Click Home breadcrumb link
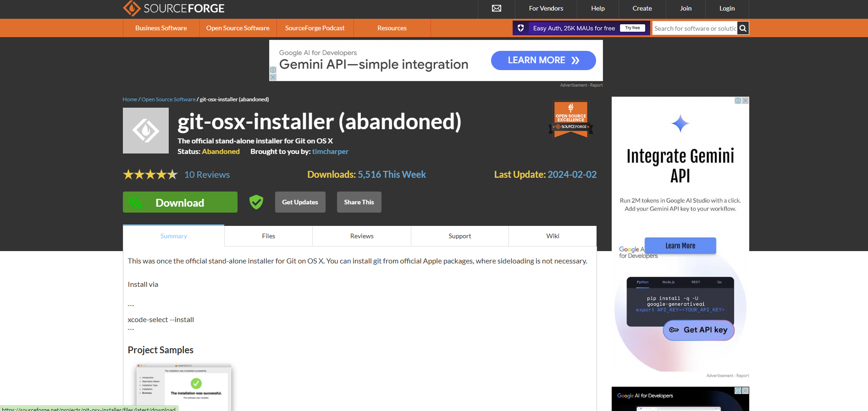The height and width of the screenshot is (411, 868). tap(130, 99)
